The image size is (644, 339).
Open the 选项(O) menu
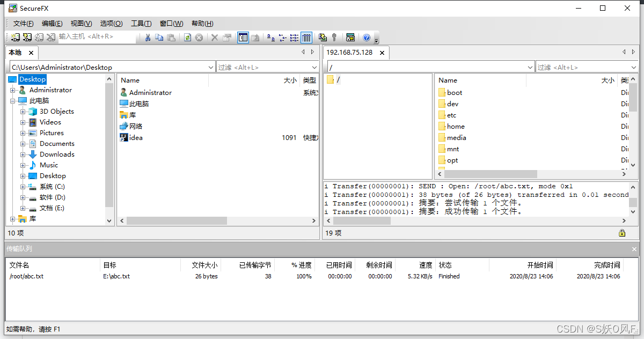(x=111, y=24)
